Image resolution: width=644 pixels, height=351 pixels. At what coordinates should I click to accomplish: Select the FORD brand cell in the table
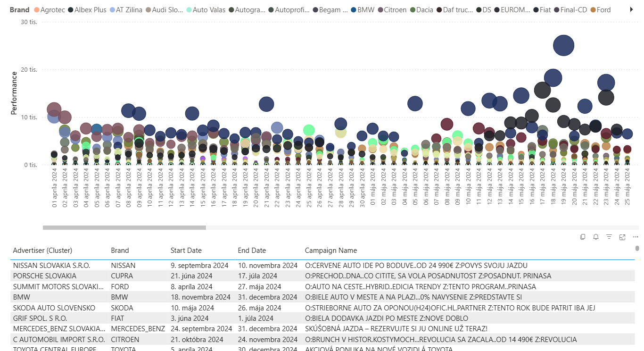120,286
